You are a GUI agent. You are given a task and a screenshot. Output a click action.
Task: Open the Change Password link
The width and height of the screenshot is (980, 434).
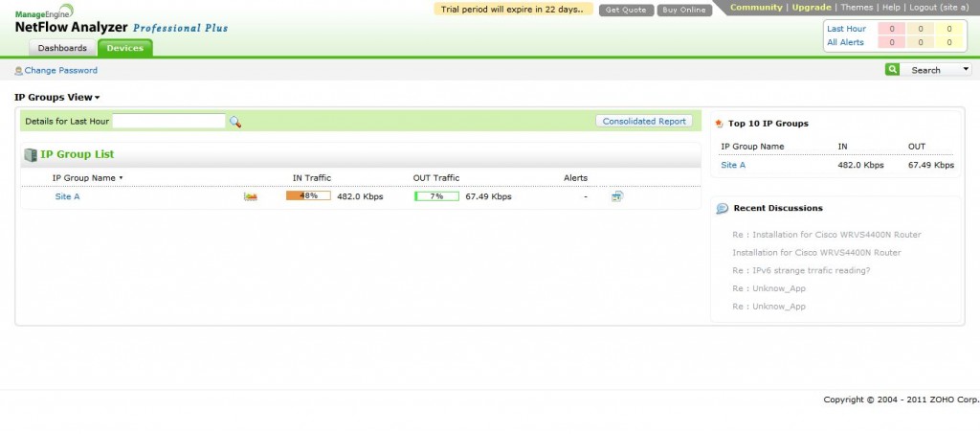pyautogui.click(x=60, y=70)
